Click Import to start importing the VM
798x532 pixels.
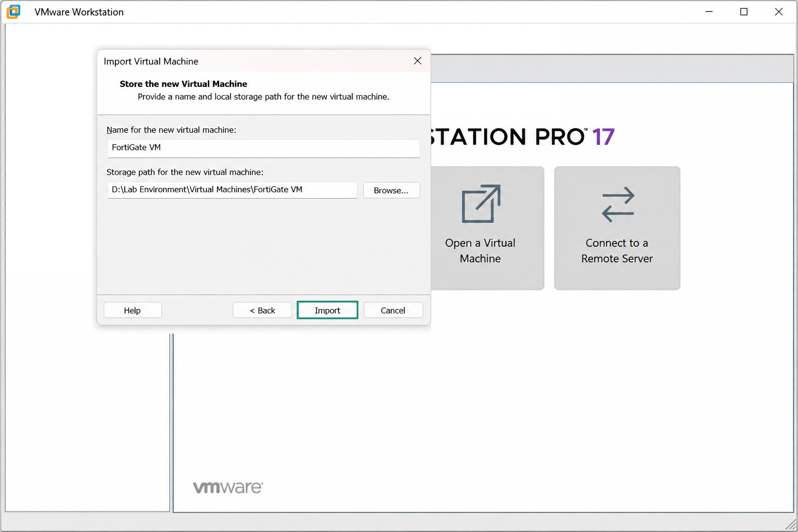pos(327,310)
